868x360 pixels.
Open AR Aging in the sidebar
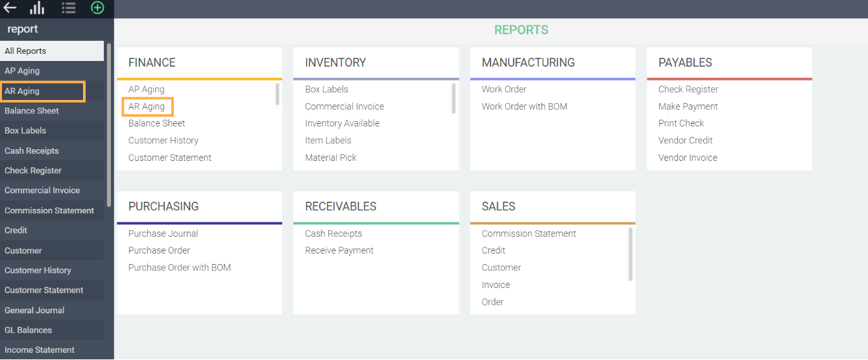tap(43, 91)
